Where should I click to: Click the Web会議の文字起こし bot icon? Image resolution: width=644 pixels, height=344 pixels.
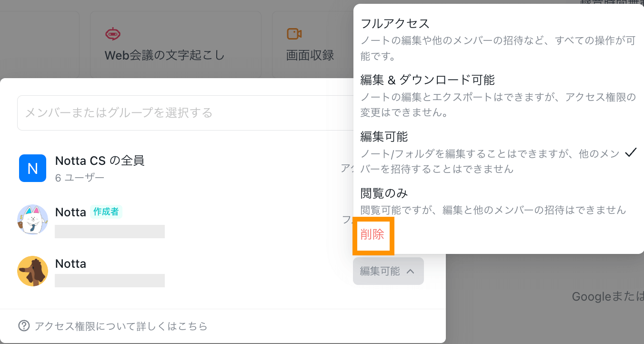click(113, 34)
